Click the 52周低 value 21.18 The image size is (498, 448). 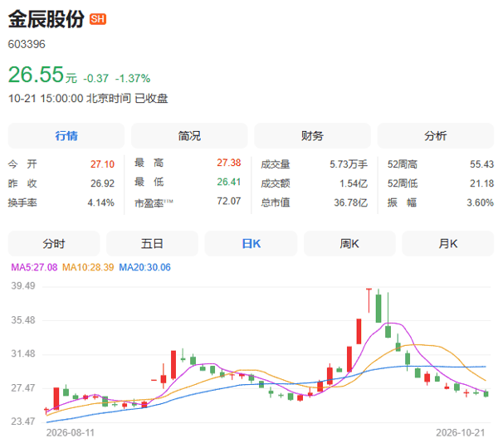pyautogui.click(x=481, y=183)
